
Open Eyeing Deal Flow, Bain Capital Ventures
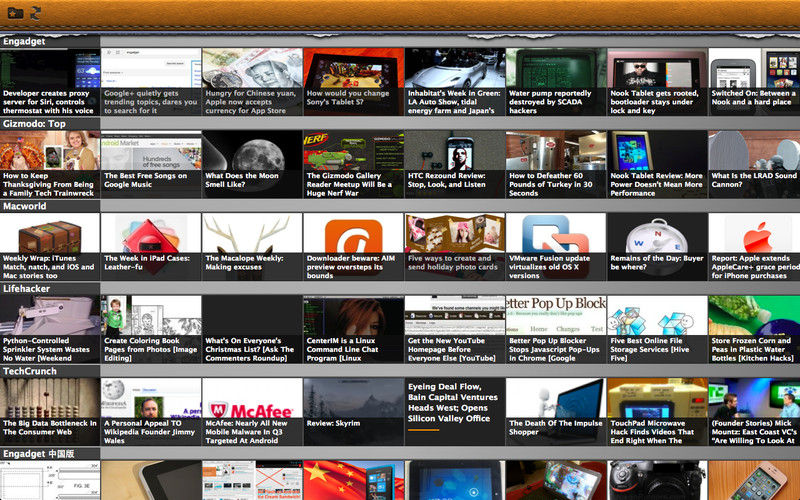click(x=455, y=412)
